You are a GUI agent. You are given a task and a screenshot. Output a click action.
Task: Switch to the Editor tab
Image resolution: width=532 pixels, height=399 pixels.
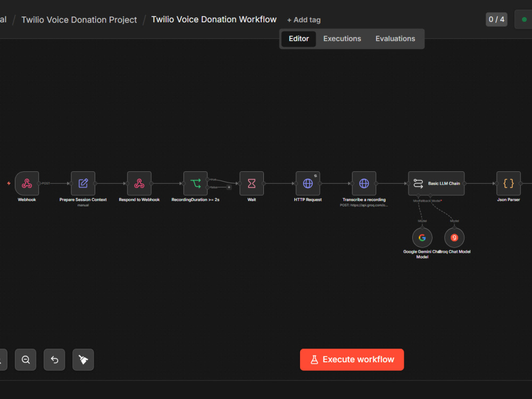pos(298,39)
